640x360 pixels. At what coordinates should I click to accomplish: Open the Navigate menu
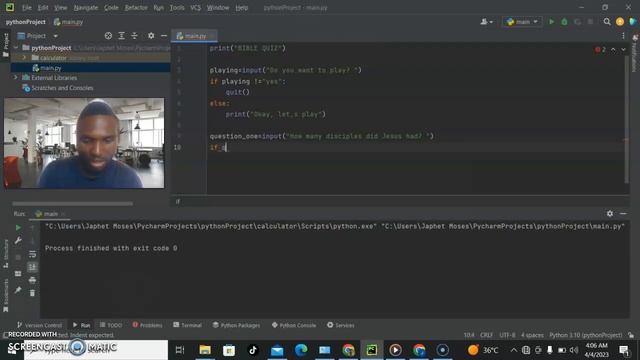coord(86,8)
